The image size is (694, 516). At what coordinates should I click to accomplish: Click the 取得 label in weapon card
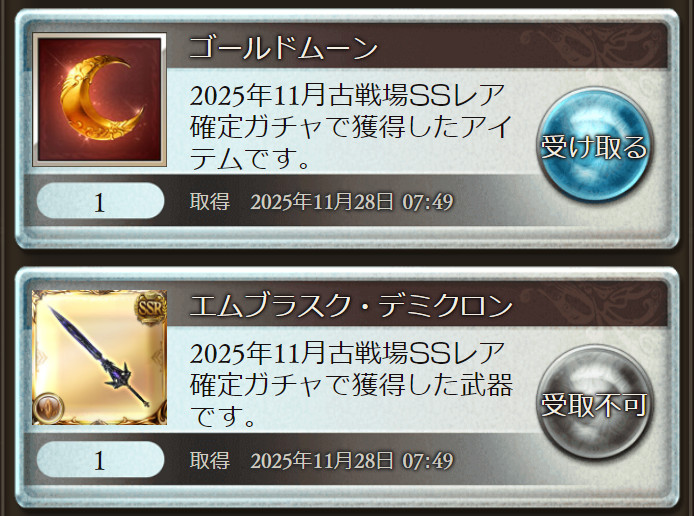[210, 460]
